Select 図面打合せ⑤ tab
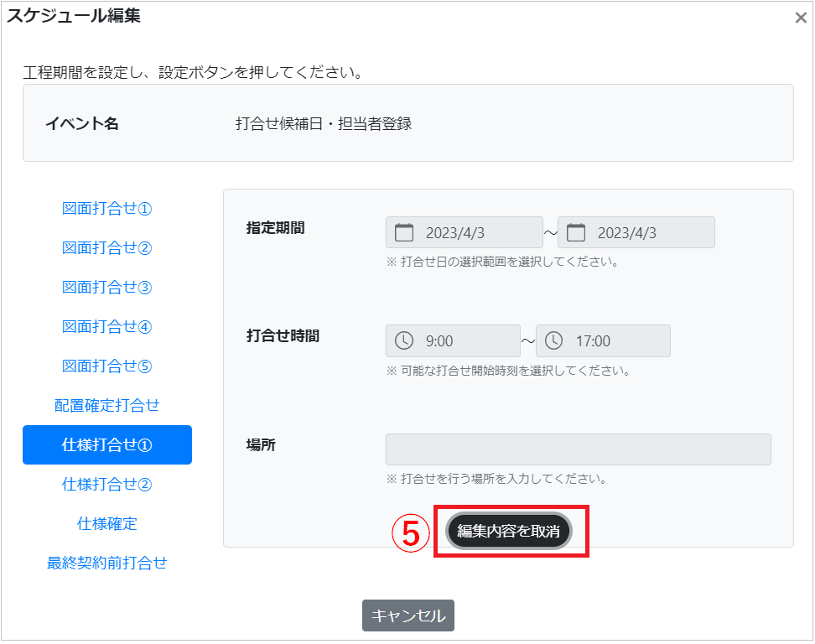 click(106, 366)
